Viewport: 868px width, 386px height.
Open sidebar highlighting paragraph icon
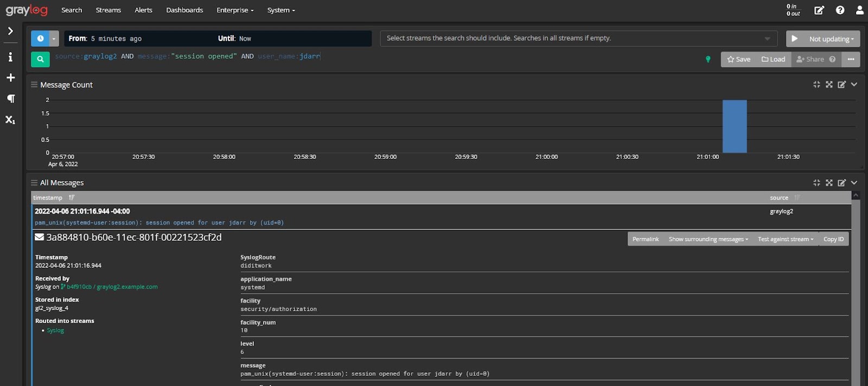(10, 99)
